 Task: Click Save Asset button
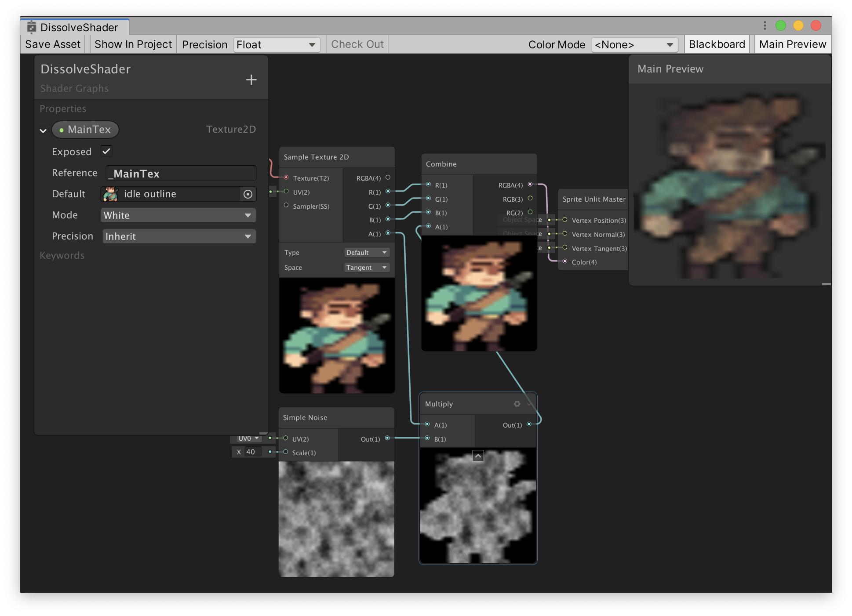click(x=53, y=44)
